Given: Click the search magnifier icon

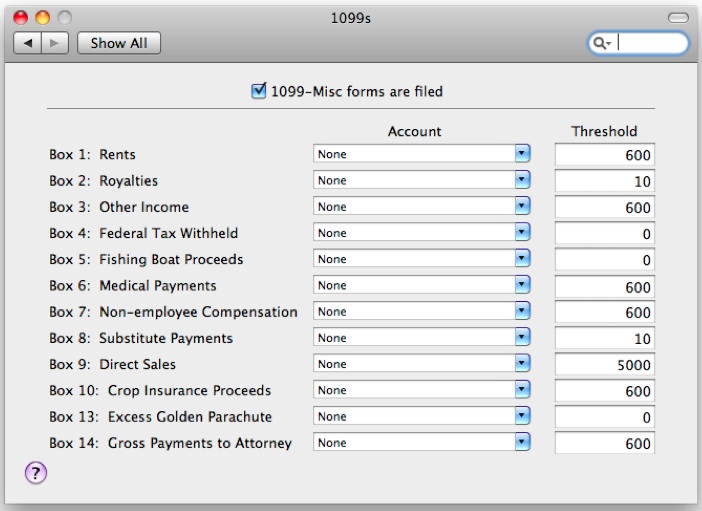Looking at the screenshot, I should (601, 43).
